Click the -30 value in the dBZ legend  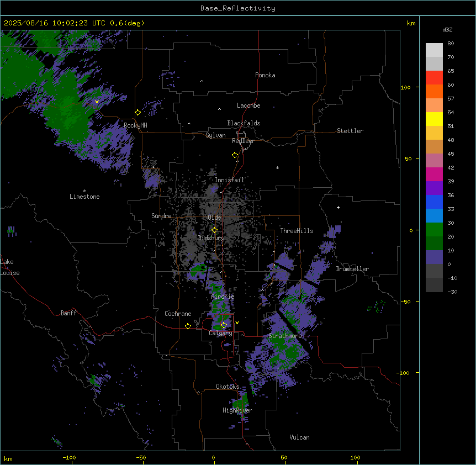(452, 292)
